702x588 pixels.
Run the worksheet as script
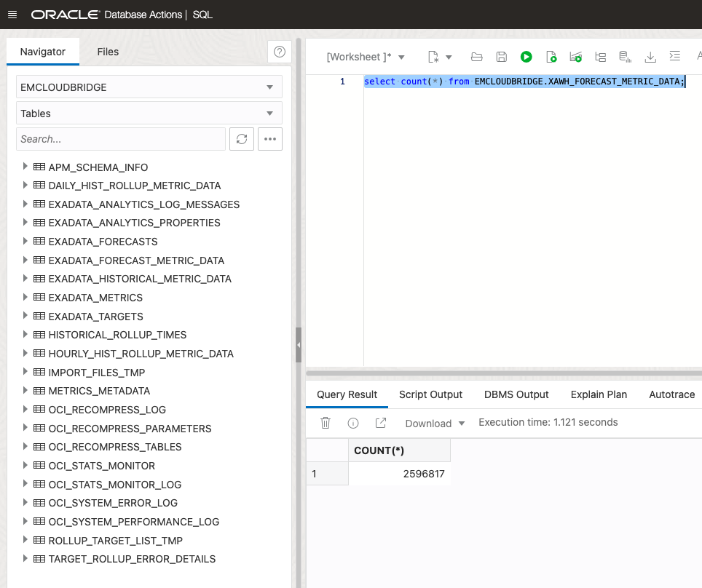click(x=551, y=57)
